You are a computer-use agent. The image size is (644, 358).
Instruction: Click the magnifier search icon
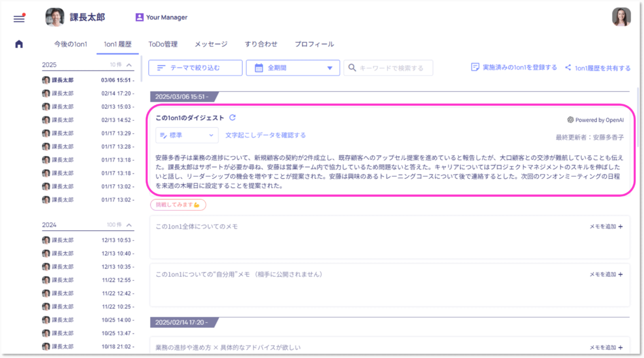(352, 67)
